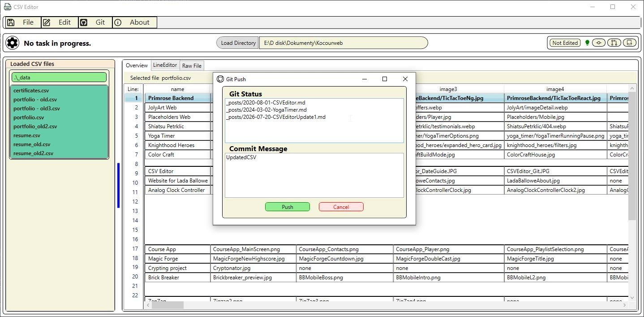This screenshot has height=317, width=644.
Task: Click the image3 column header
Action: pyautogui.click(x=448, y=89)
